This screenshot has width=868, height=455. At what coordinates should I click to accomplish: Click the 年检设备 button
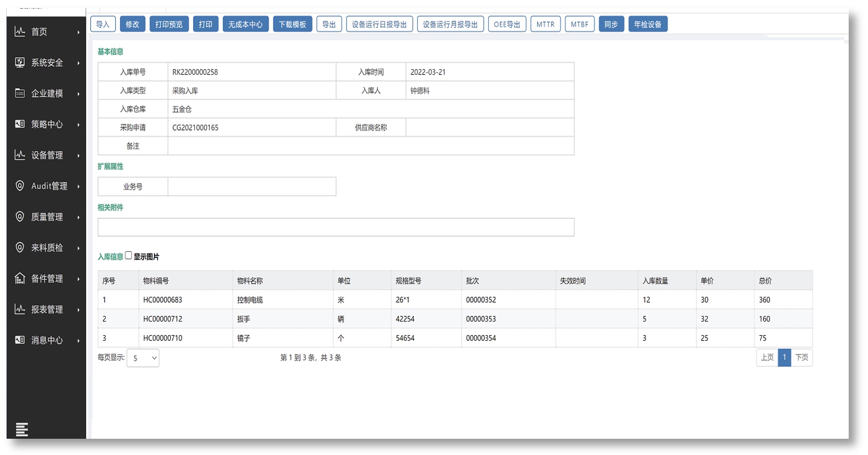point(647,24)
